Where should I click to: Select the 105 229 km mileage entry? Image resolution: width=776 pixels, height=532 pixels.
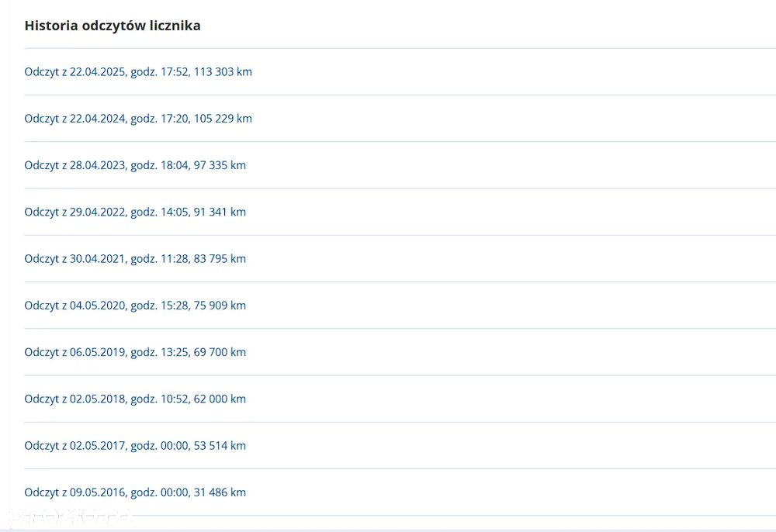223,119
